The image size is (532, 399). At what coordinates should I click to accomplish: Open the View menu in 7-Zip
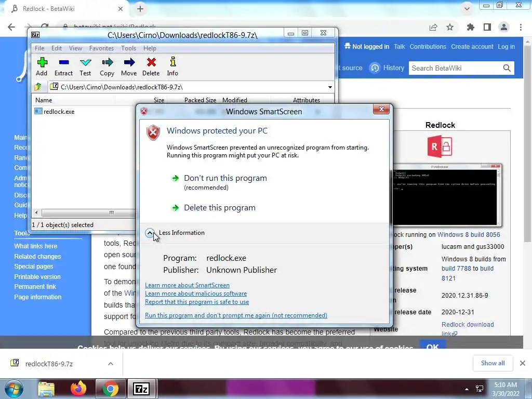[75, 48]
